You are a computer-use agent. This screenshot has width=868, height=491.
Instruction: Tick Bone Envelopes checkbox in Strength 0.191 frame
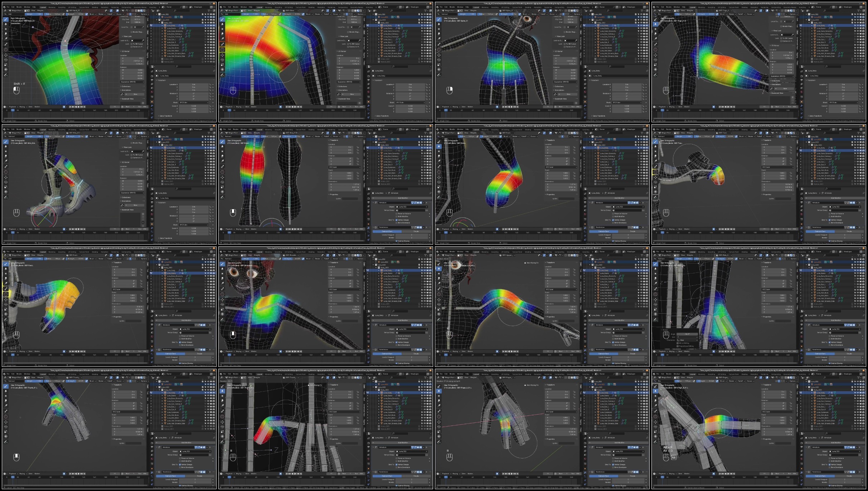click(x=613, y=223)
